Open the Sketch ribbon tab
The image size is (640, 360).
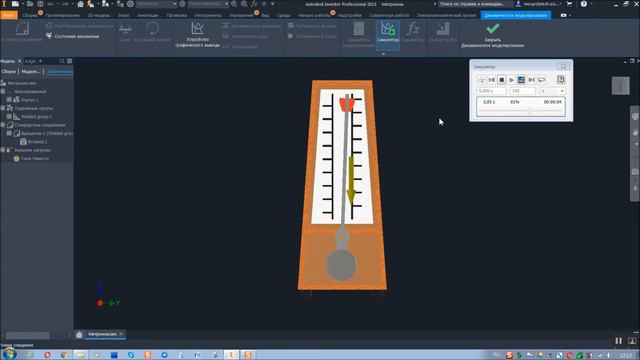coord(124,15)
